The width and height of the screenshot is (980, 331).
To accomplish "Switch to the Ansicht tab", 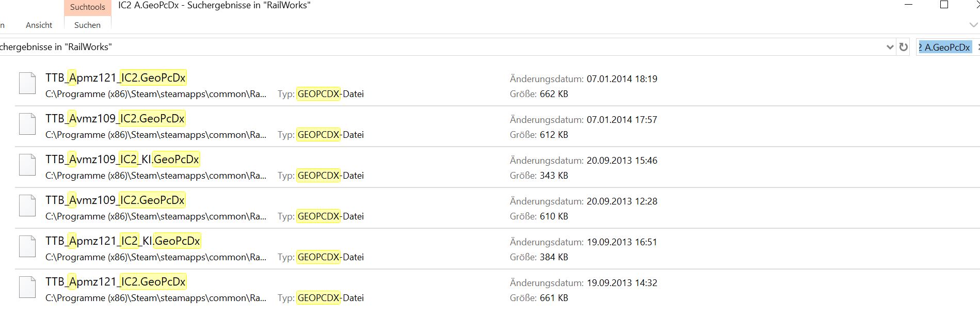I will (39, 25).
